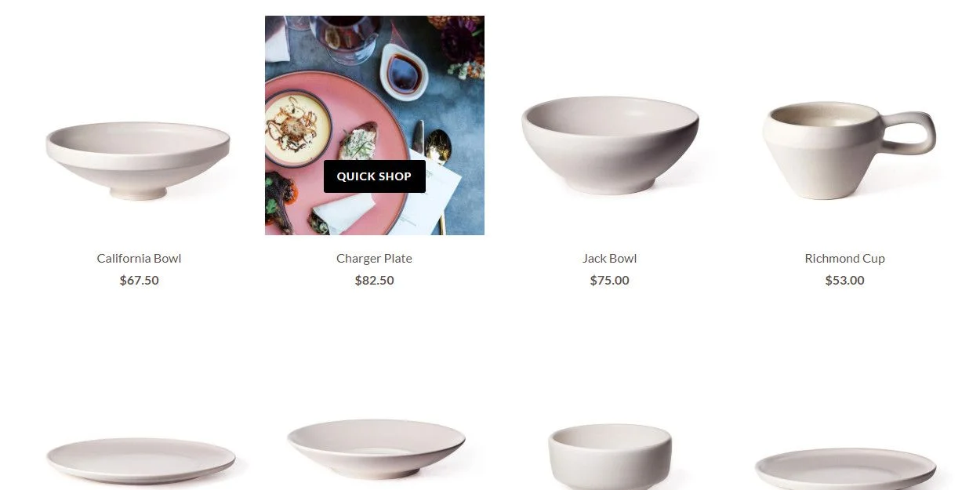The width and height of the screenshot is (980, 490).
Task: Select the $67.50 price text
Action: 139,280
